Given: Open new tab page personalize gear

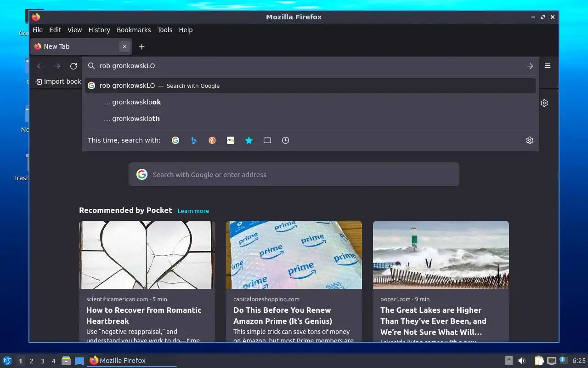Looking at the screenshot, I should point(544,103).
